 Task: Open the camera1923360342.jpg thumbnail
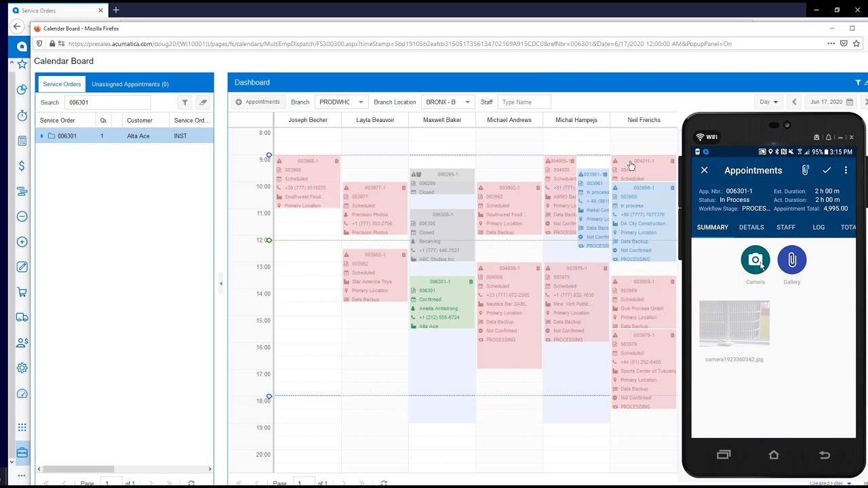pyautogui.click(x=734, y=324)
